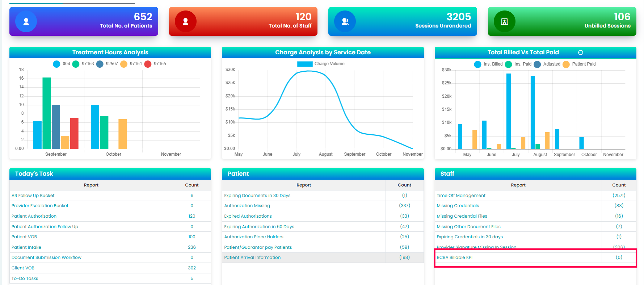Toggle the 92507 legend swatch
This screenshot has width=644, height=285.
100,64
